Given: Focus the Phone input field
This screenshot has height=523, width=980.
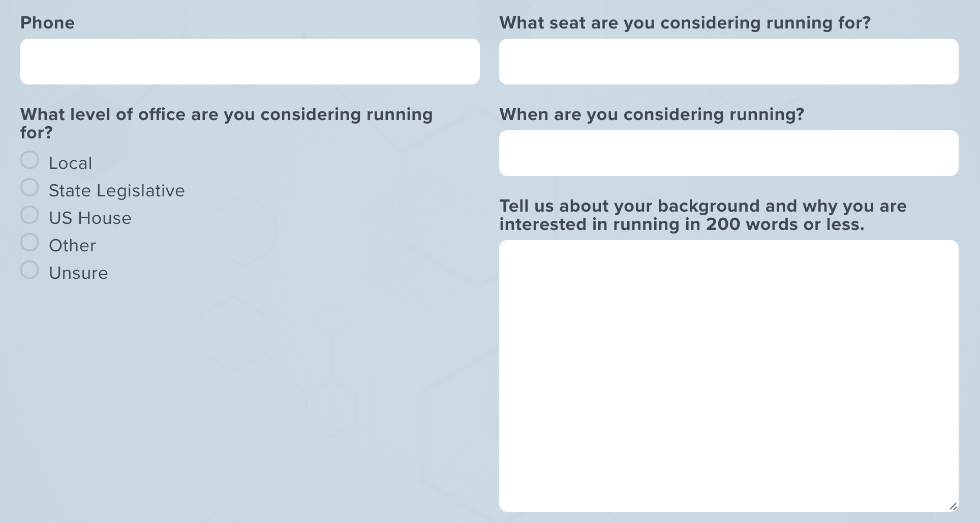Looking at the screenshot, I should click(x=250, y=62).
